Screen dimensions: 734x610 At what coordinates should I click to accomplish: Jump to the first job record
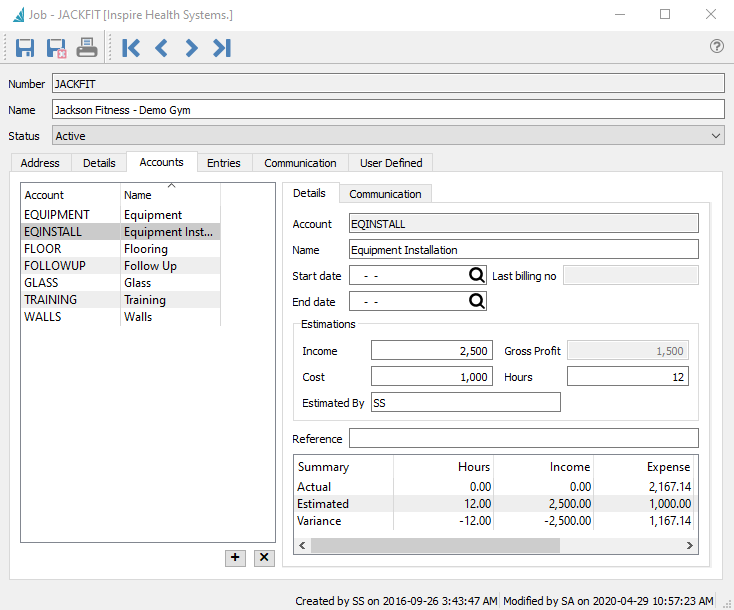tap(130, 47)
